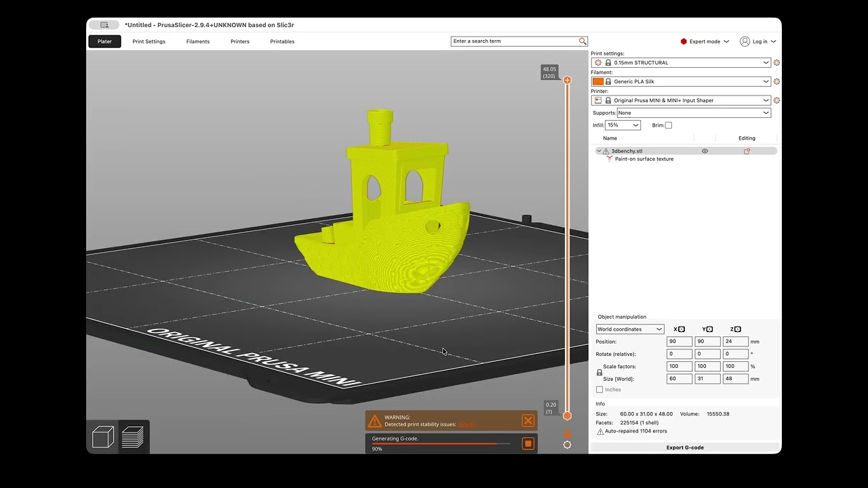Click the layer slider cog settings icon
The width and height of the screenshot is (868, 488).
click(568, 445)
